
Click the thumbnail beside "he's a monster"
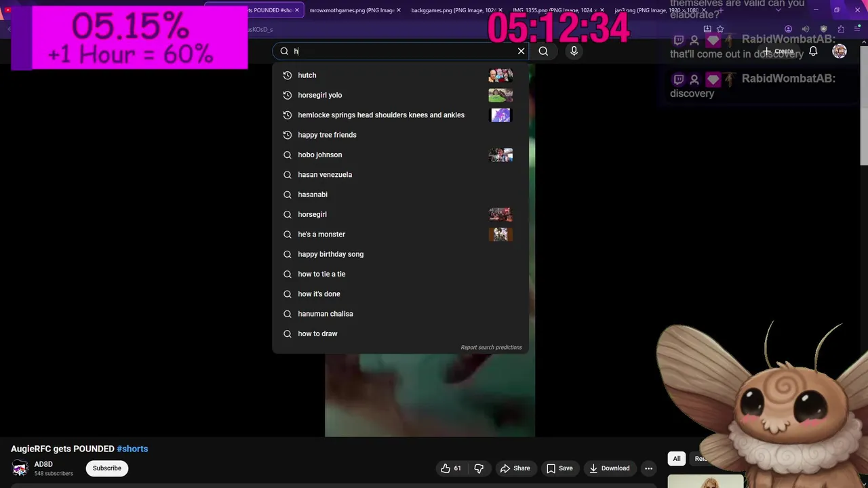(x=500, y=235)
